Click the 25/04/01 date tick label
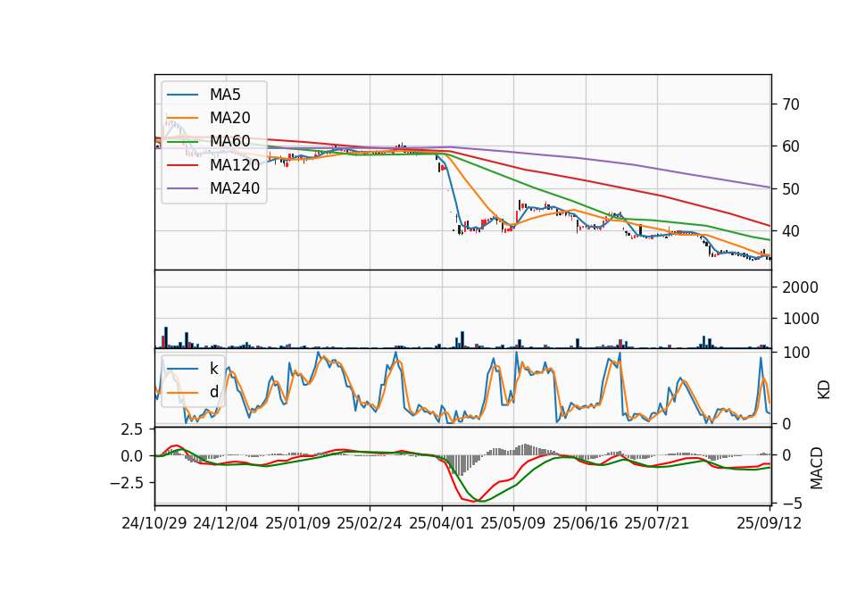The image size is (857, 616). pos(441,523)
